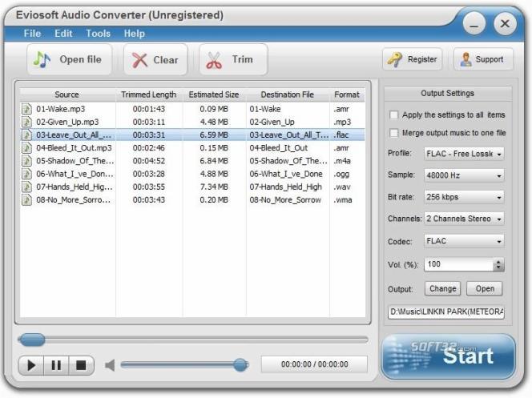This screenshot has width=532, height=398.
Task: Increase volume percent with up arrow
Action: click(x=498, y=262)
